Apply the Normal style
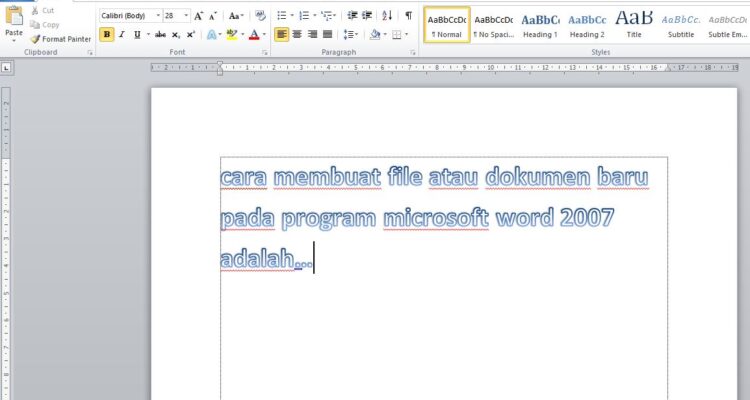Screen dimensions: 750x400 447,25
